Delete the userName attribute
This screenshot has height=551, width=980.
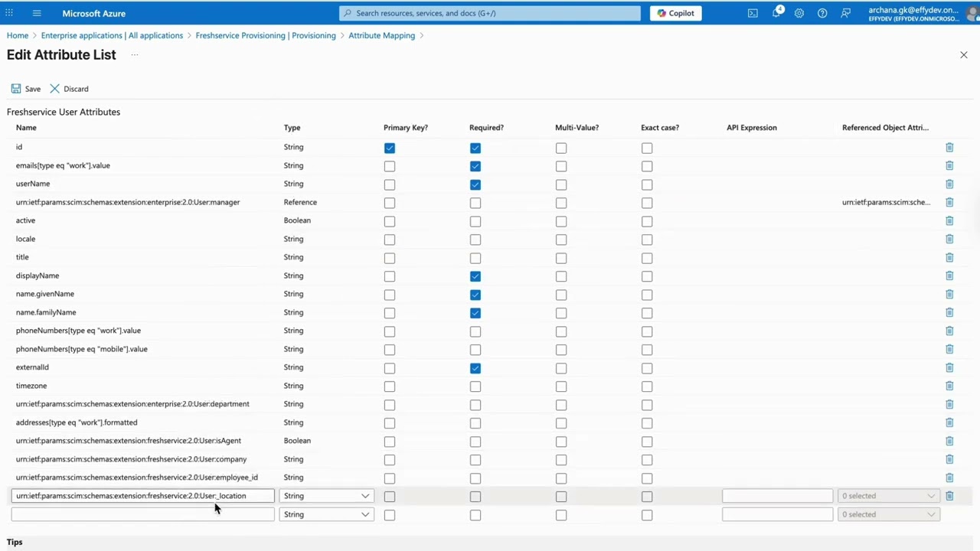tap(949, 184)
